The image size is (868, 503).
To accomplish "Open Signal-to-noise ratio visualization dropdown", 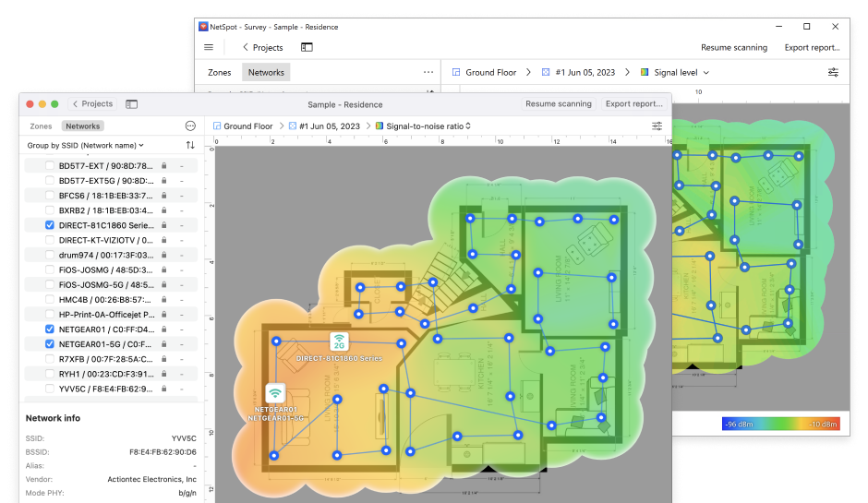I will pyautogui.click(x=428, y=126).
